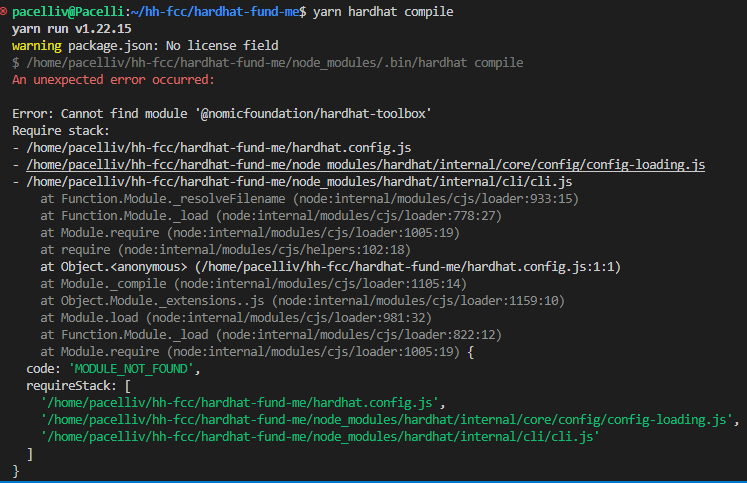
Task: Click the loader:822:12 Function.Module._load line
Action: (271, 335)
